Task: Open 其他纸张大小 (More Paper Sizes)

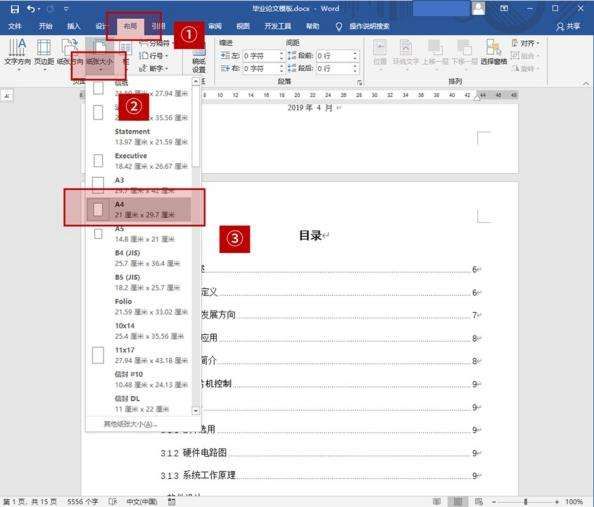Action: pyautogui.click(x=130, y=424)
